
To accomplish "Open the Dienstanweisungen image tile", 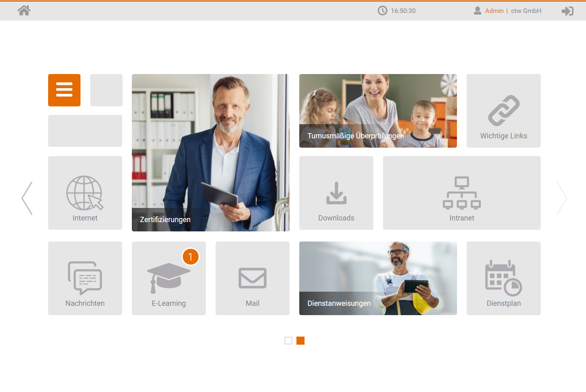I will click(378, 278).
